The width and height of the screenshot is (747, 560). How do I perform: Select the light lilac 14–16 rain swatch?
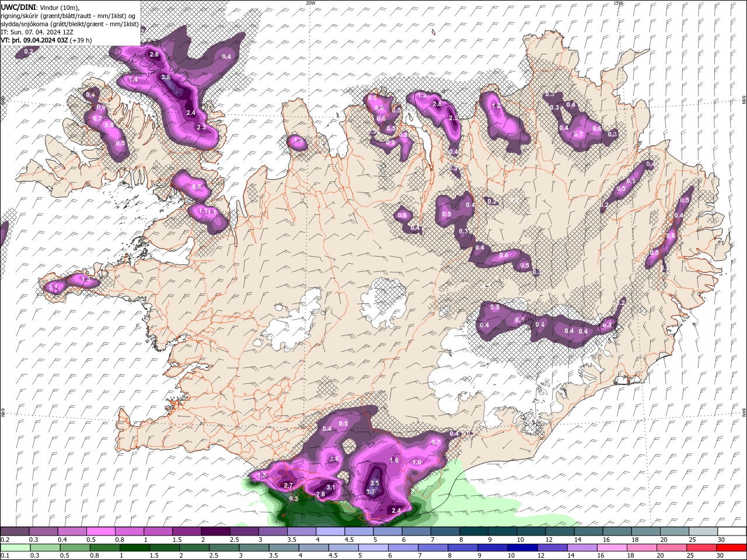pos(582,548)
